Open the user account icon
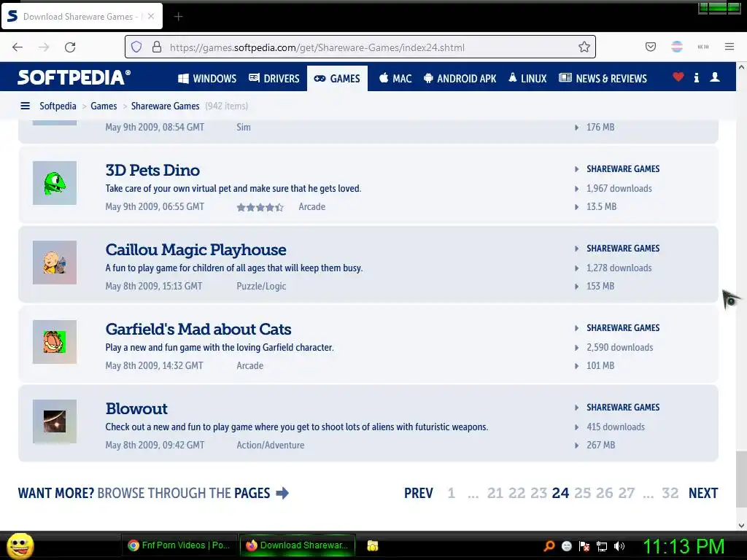 (x=715, y=77)
